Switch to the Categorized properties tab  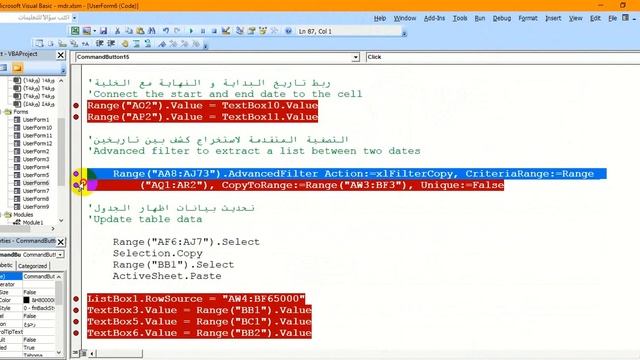[x=33, y=266]
